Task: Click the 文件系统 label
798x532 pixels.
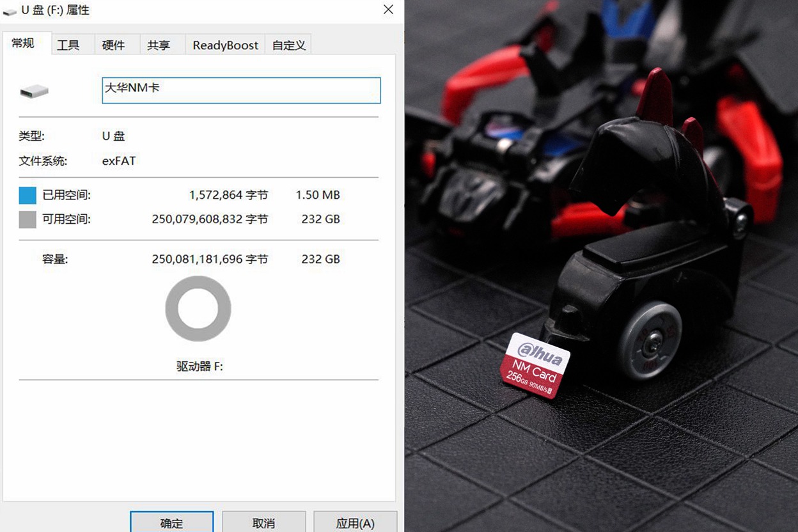Action: 43,161
